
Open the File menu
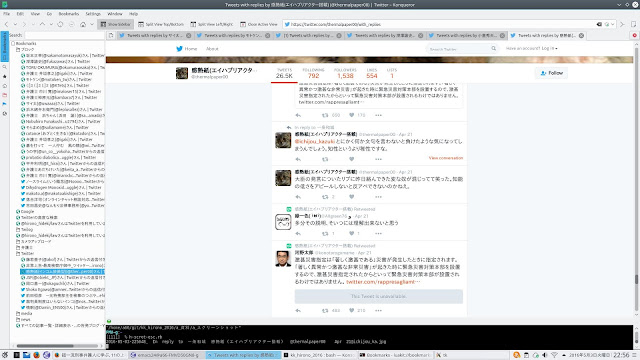[7, 14]
